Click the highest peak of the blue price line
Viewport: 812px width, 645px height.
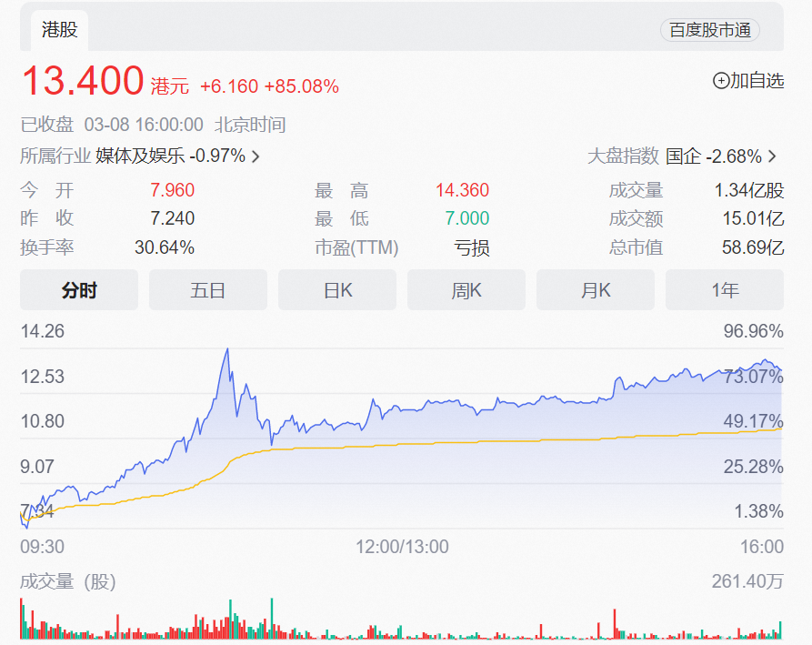(x=226, y=349)
